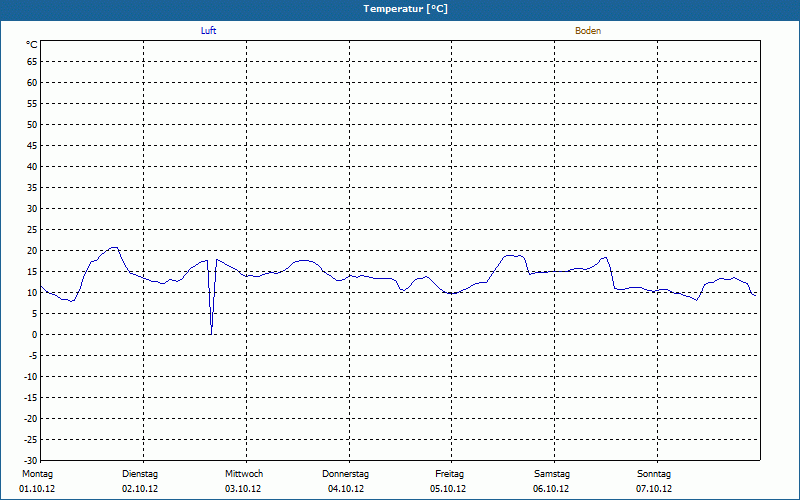The height and width of the screenshot is (500, 800).
Task: Select the Samstag 06.10.12 axis label
Action: [551, 481]
